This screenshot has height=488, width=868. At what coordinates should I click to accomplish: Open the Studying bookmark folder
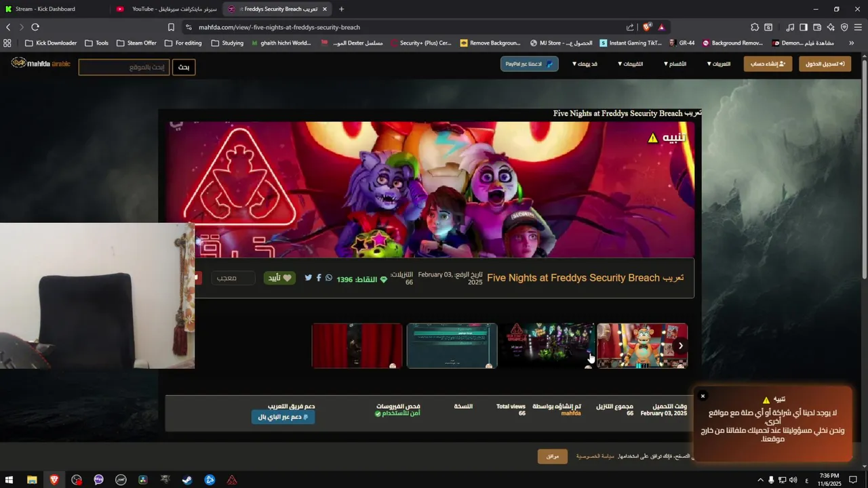coord(227,43)
